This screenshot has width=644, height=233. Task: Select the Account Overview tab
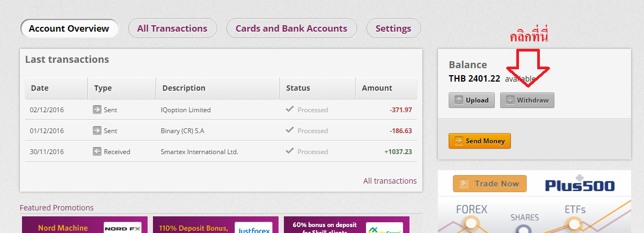[x=69, y=28]
